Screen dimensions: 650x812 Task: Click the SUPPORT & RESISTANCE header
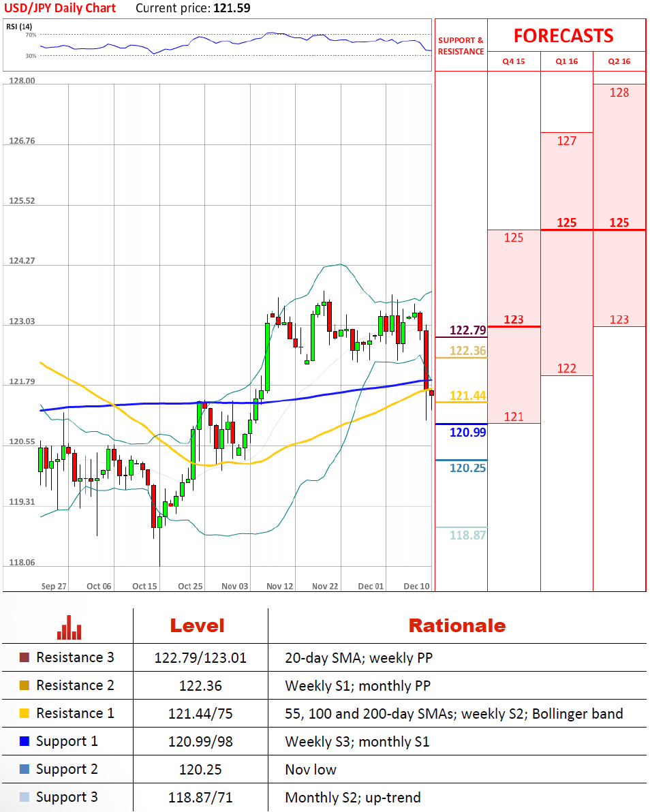tap(461, 46)
